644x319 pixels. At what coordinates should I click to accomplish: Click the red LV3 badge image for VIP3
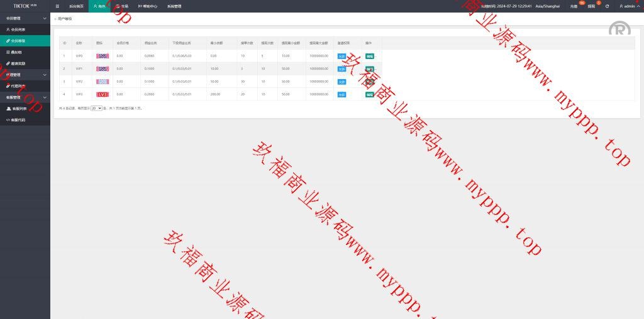pos(102,94)
